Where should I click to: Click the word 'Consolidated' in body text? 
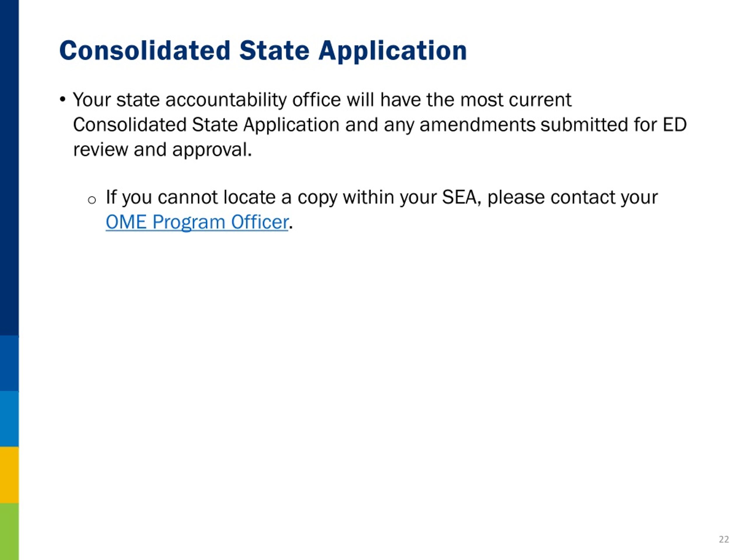coord(130,125)
